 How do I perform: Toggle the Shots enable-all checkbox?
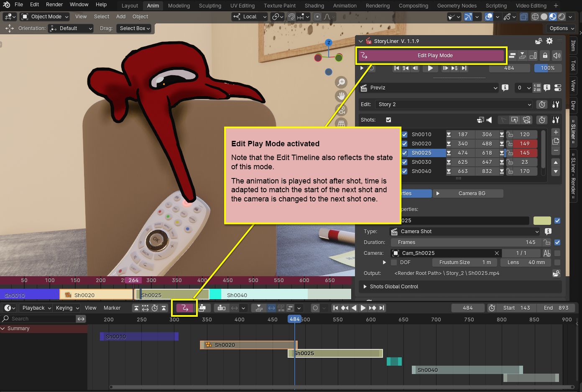click(x=388, y=120)
